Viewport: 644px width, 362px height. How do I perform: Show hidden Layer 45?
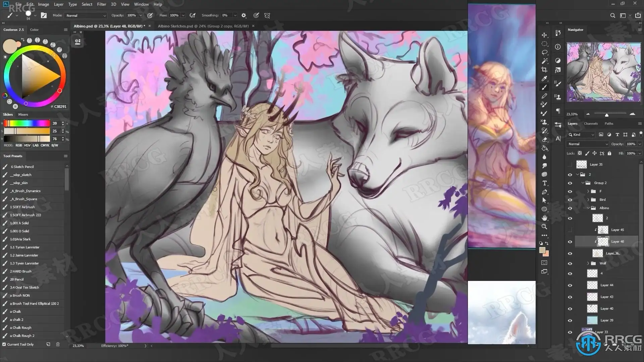coord(570,230)
